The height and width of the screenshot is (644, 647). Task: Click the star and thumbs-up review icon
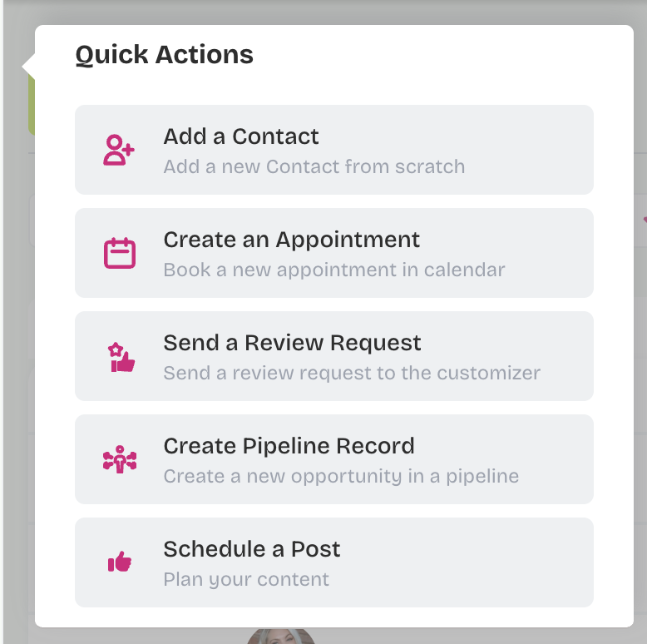tap(120, 356)
